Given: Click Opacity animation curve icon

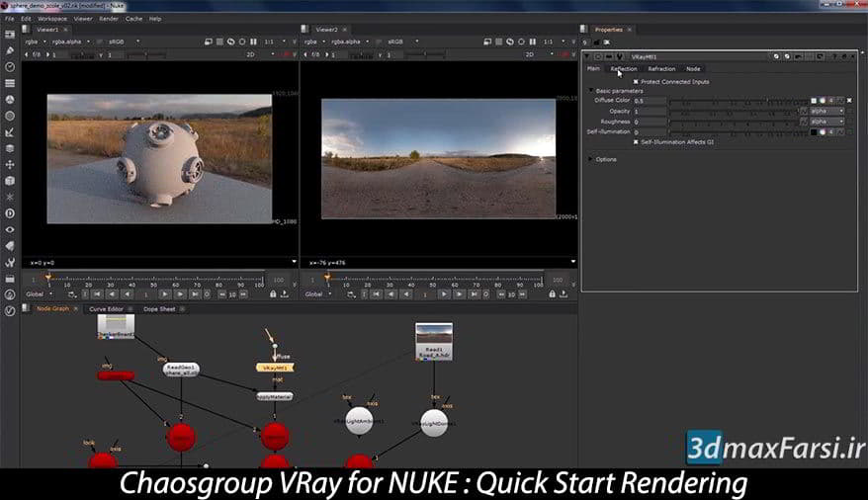Looking at the screenshot, I should click(x=803, y=112).
